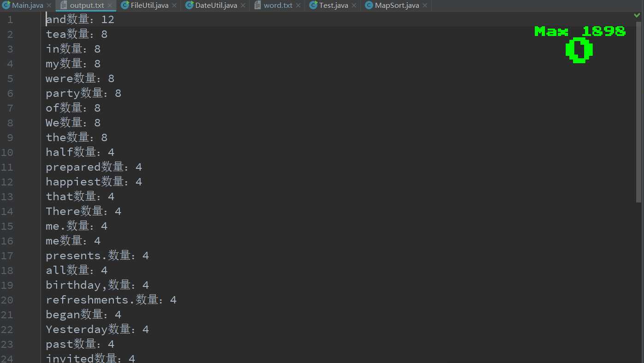Image resolution: width=644 pixels, height=363 pixels.
Task: Click gutter line number 1
Action: 10,19
